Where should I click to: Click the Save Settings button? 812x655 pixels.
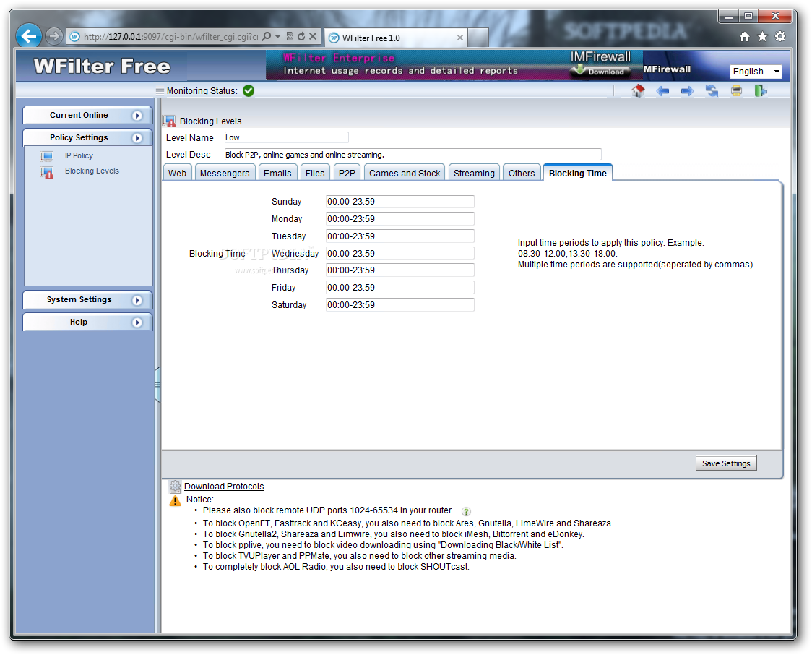pyautogui.click(x=726, y=463)
